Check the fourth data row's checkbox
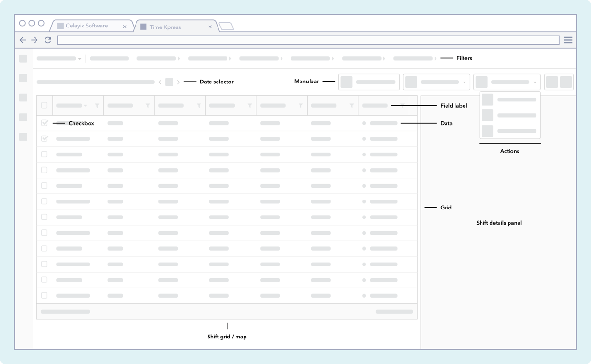This screenshot has height=364, width=591. point(44,170)
